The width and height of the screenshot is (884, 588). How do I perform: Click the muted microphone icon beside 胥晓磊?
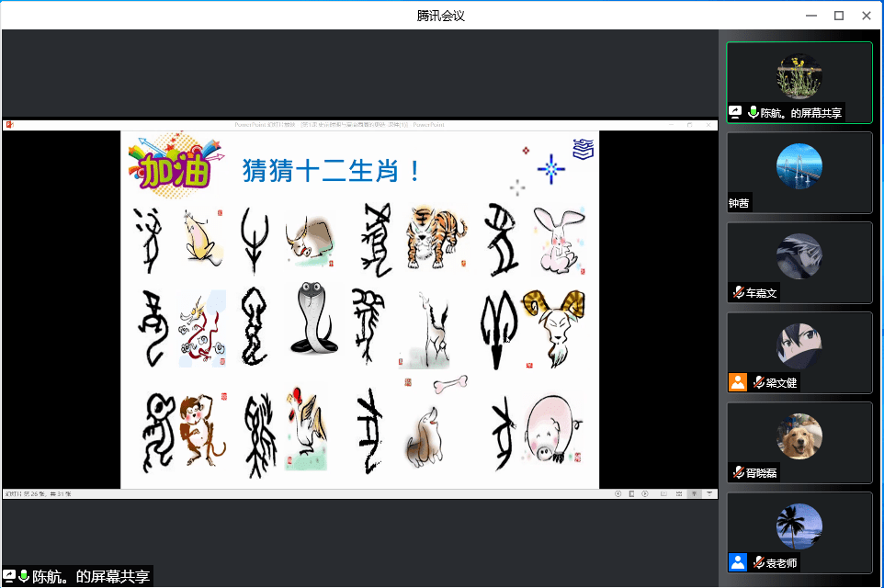[x=737, y=472]
